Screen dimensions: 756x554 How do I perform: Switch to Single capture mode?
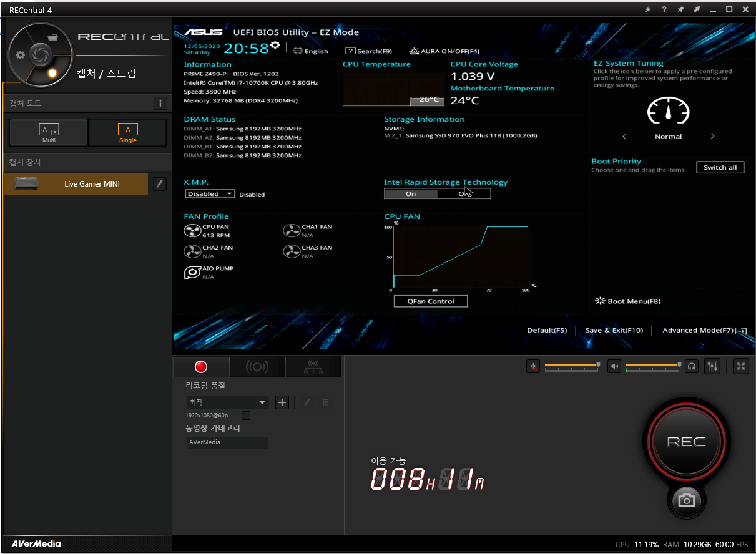128,133
